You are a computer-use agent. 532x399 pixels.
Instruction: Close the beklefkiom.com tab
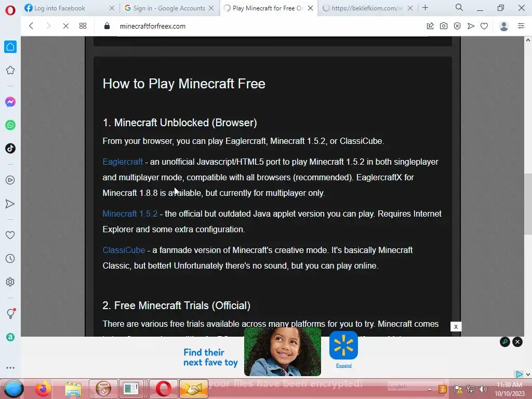tap(410, 8)
